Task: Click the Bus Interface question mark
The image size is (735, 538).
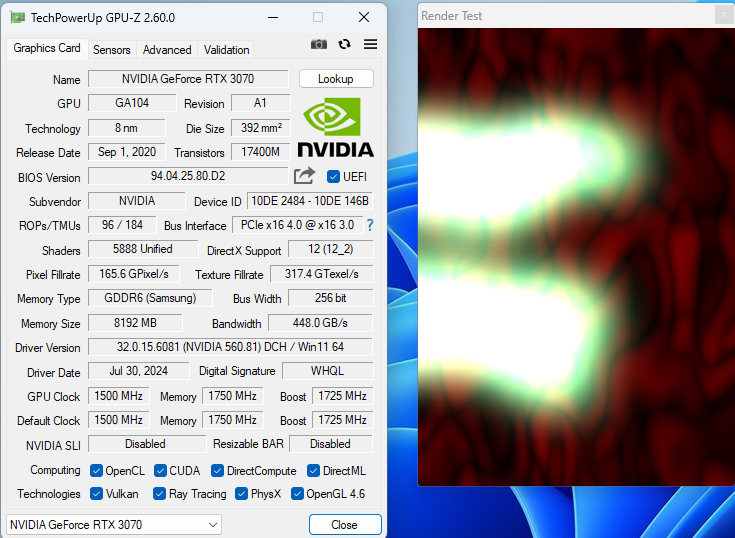Action: coord(370,225)
